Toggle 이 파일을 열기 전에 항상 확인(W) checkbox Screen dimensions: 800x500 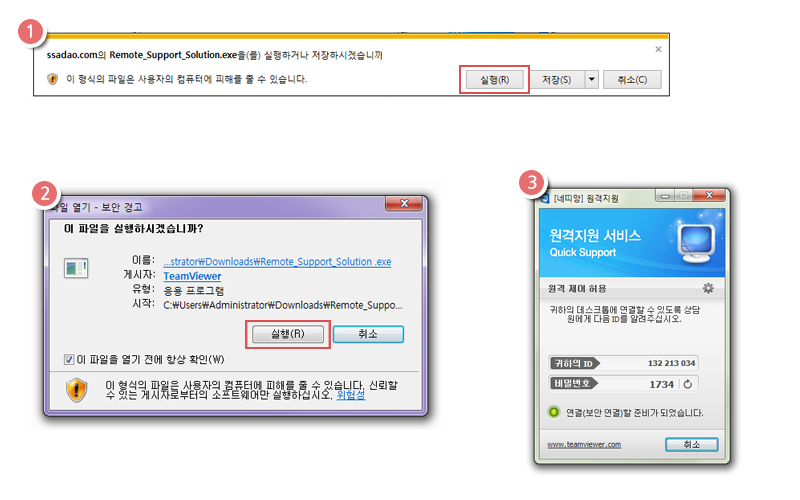pyautogui.click(x=69, y=360)
